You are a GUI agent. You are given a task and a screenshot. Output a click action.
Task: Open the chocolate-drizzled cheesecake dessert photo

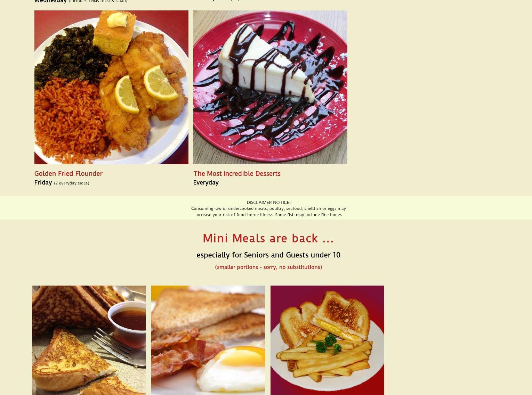point(270,87)
